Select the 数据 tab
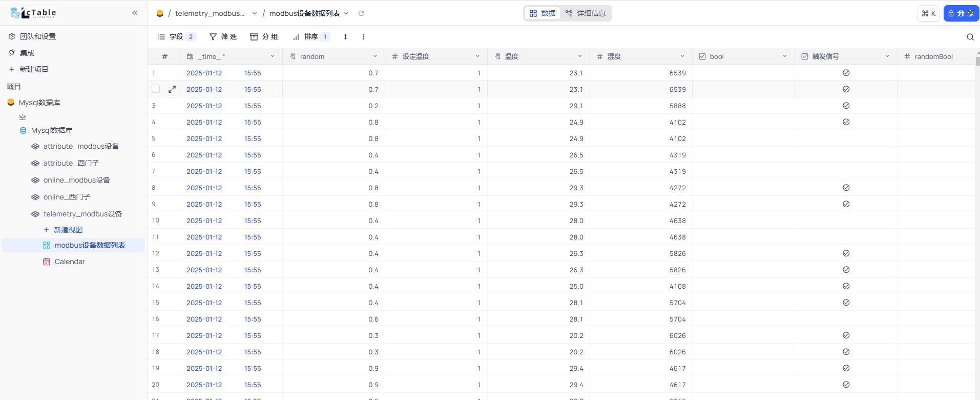The image size is (980, 400). point(543,13)
